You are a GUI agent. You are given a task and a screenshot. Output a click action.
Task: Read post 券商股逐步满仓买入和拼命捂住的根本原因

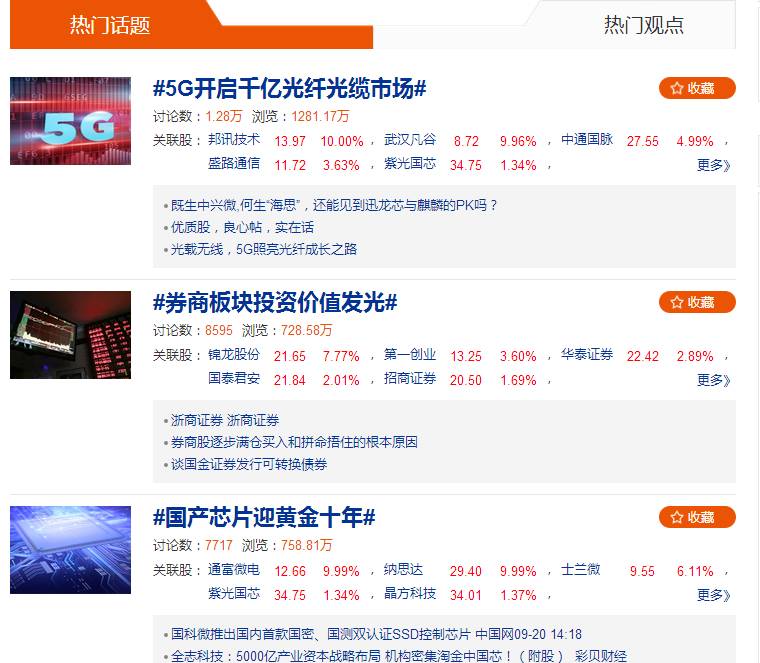point(294,442)
